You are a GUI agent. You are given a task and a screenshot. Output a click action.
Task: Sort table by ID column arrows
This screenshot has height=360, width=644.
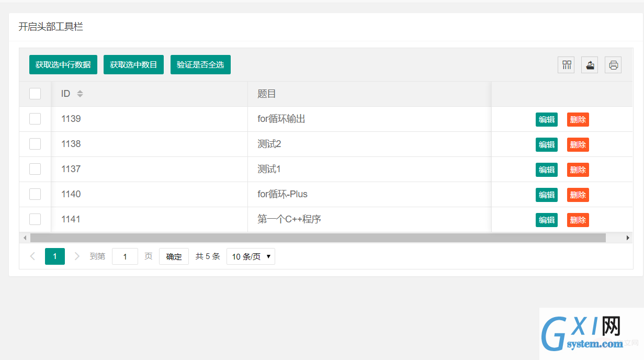click(80, 94)
